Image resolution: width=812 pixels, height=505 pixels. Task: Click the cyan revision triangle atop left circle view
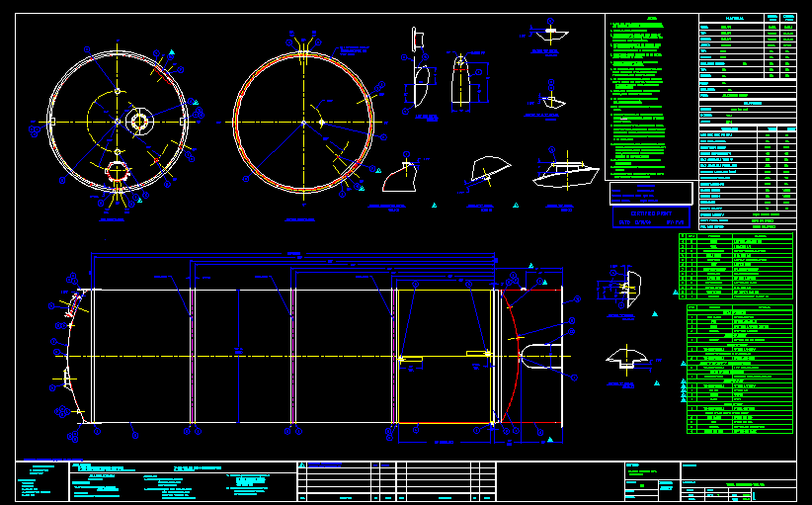tap(172, 52)
